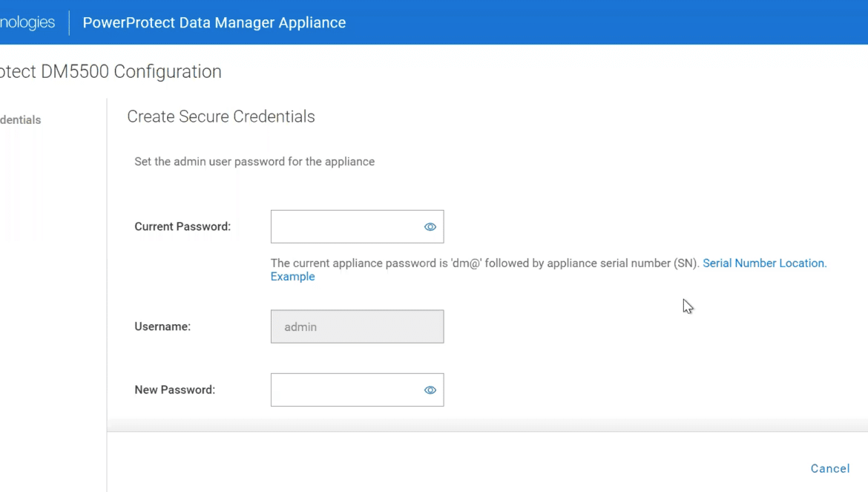Screen dimensions: 868x492
Task: Cancel the configuration wizard
Action: tap(830, 468)
